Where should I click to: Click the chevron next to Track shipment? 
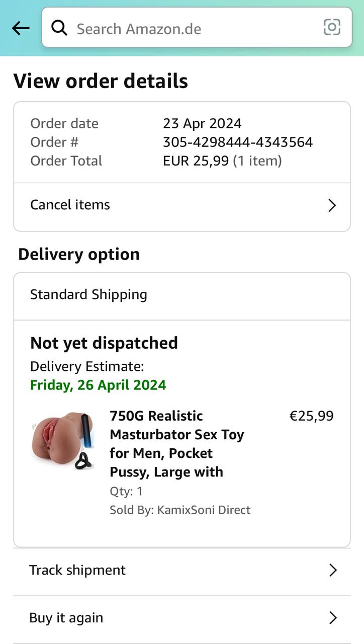click(332, 570)
